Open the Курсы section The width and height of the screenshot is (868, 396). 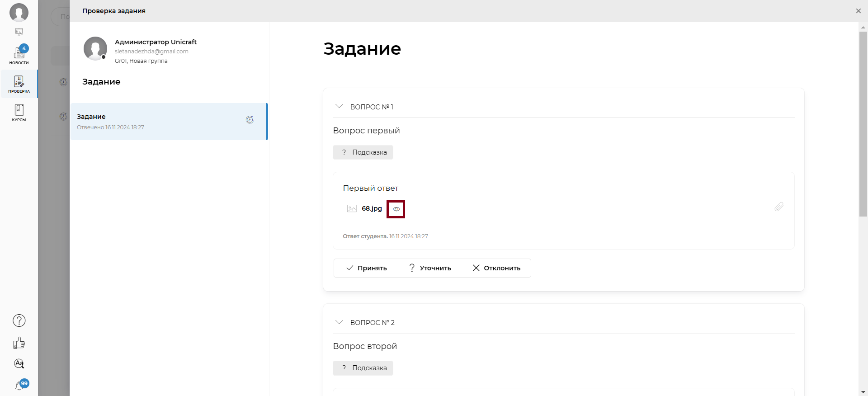click(19, 113)
